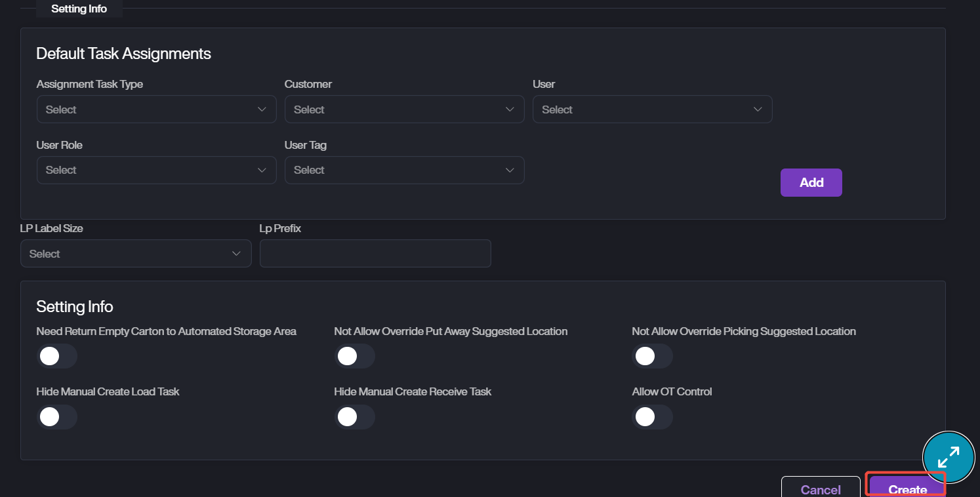980x497 pixels.
Task: Toggle Hide Manual Create Receive Task
Action: tap(355, 416)
